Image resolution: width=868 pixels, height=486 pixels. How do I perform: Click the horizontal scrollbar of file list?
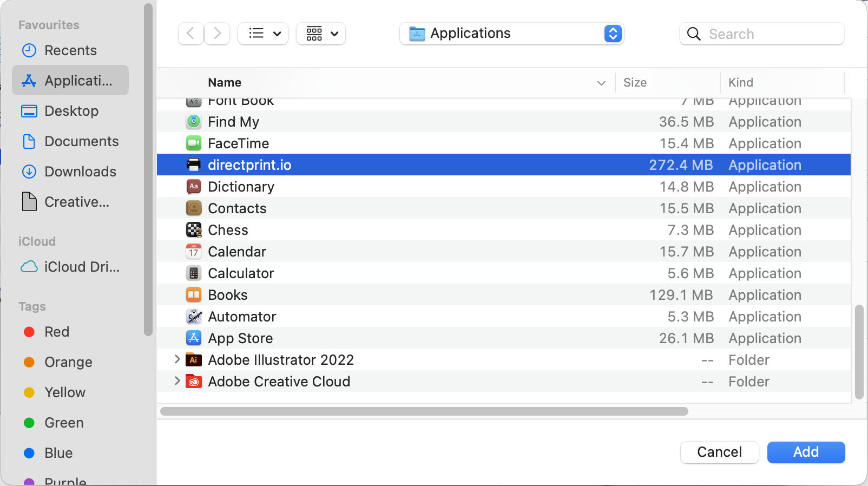pyautogui.click(x=424, y=411)
